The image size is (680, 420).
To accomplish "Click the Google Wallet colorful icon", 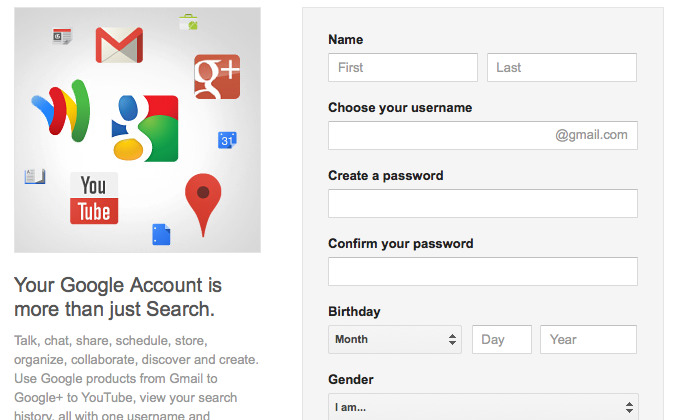I will 62,111.
